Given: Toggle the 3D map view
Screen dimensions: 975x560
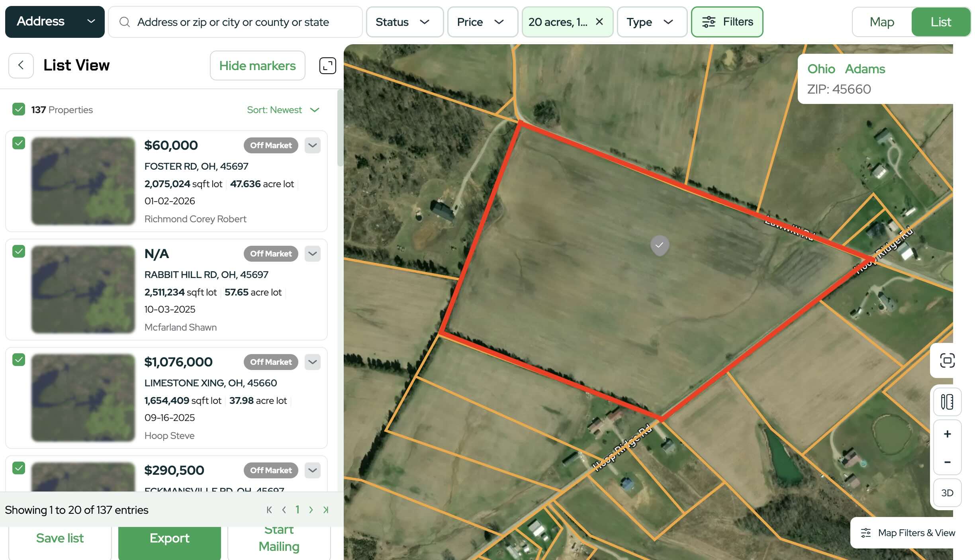Looking at the screenshot, I should [947, 493].
